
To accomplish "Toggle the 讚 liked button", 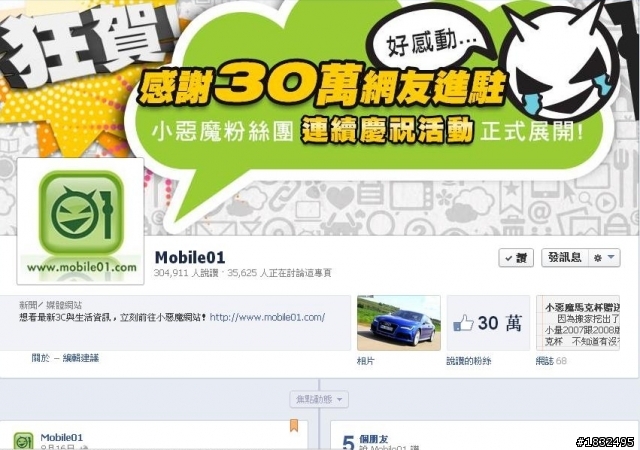I will 516,258.
